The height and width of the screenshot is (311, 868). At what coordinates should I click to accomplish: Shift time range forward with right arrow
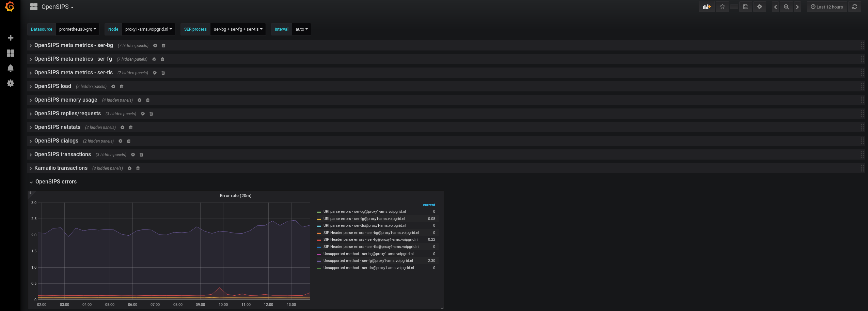[x=797, y=7]
